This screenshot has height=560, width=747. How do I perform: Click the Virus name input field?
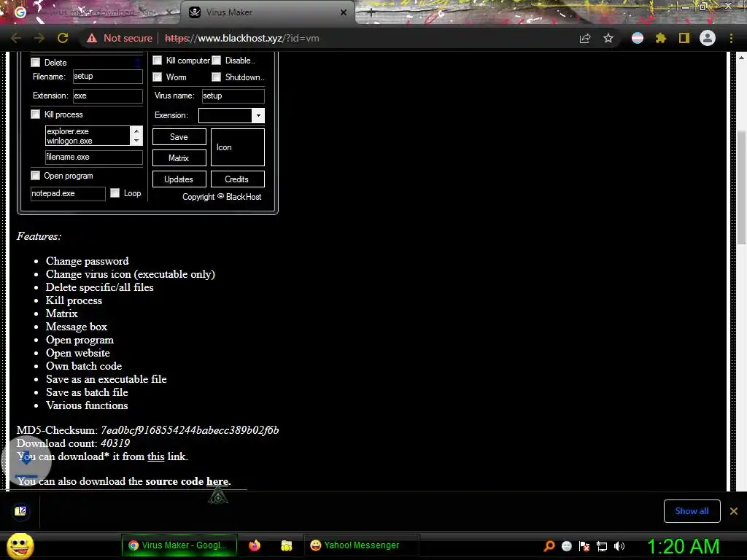point(233,96)
